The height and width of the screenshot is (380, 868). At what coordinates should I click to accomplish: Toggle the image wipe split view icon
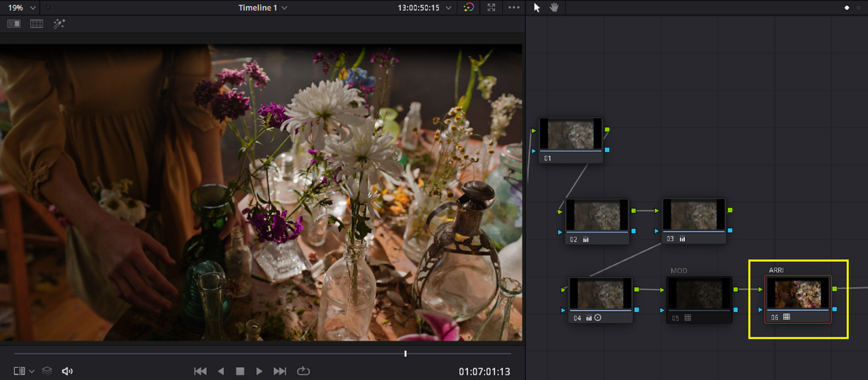pyautogui.click(x=14, y=24)
